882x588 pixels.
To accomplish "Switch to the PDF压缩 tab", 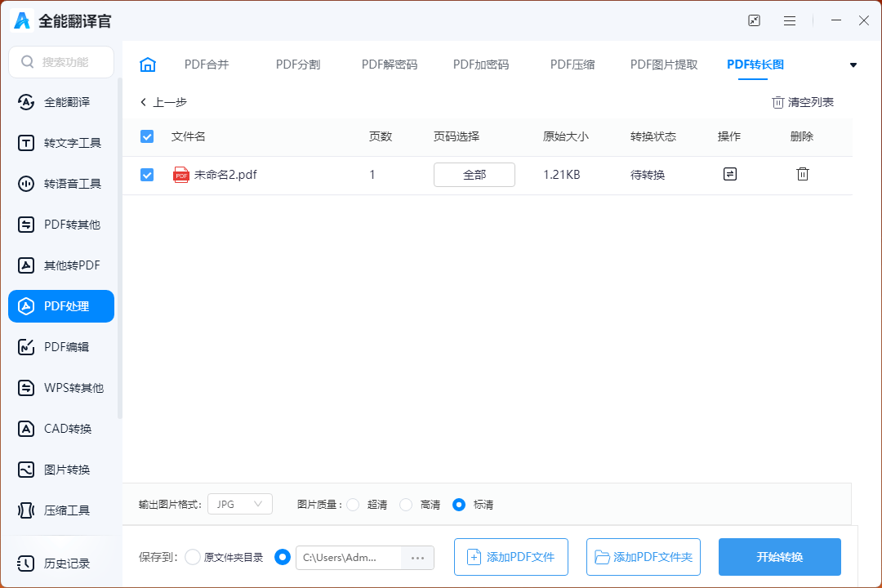I will pos(572,65).
